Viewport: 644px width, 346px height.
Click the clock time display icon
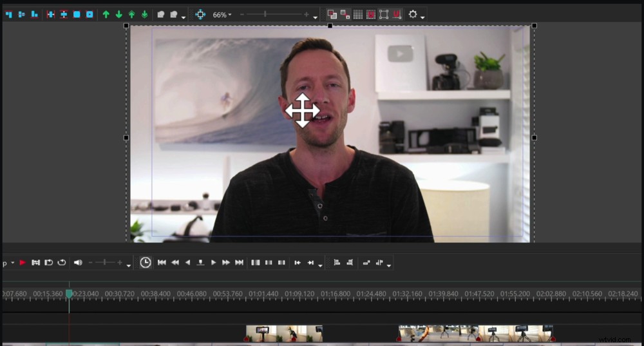[x=146, y=263]
